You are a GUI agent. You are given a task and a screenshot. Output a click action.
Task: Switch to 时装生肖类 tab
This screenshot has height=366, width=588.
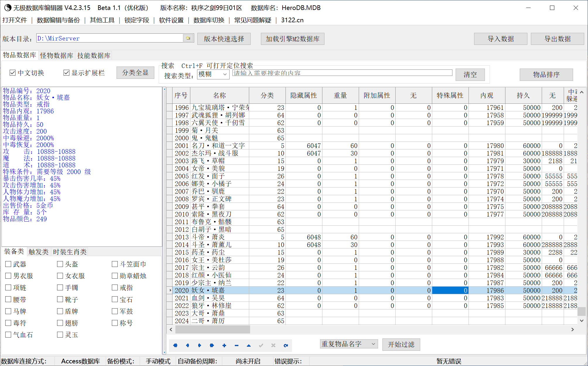coord(70,252)
